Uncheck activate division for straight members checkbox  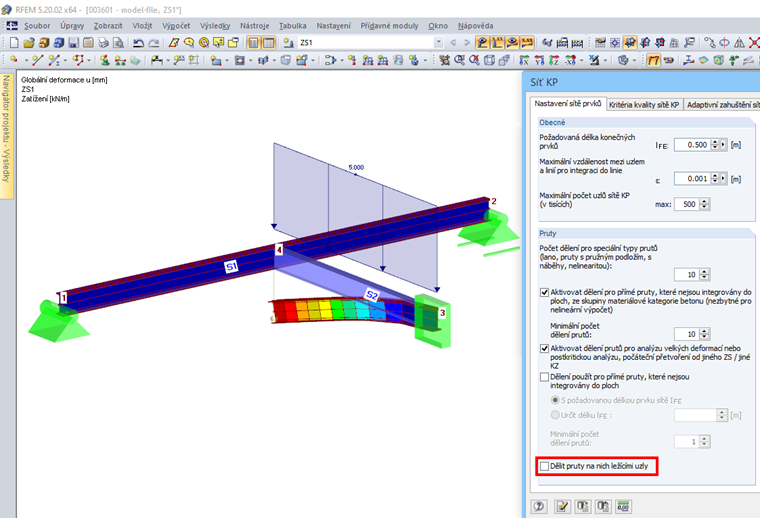tap(544, 292)
